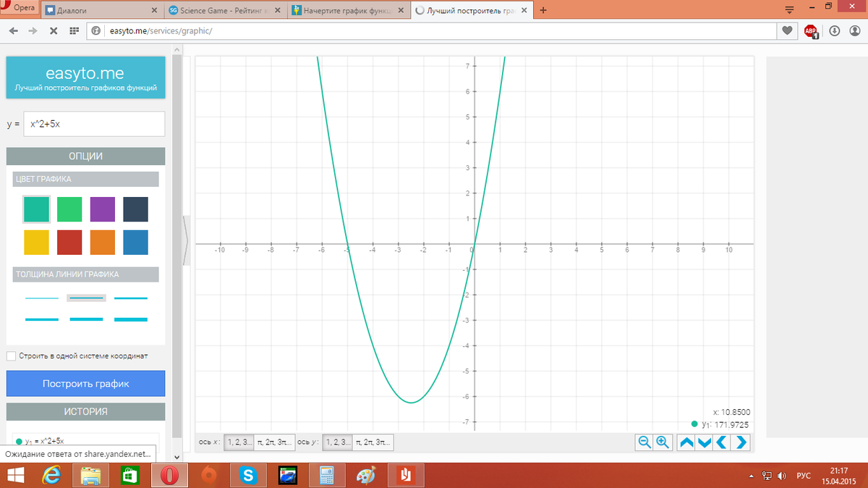Image resolution: width=868 pixels, height=488 pixels.
Task: Close the Диалоги tab
Action: pyautogui.click(x=155, y=11)
